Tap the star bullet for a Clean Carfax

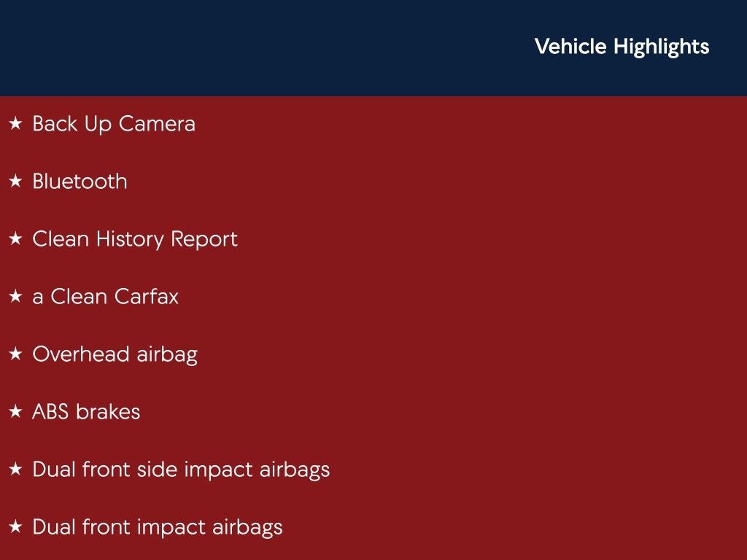[15, 297]
